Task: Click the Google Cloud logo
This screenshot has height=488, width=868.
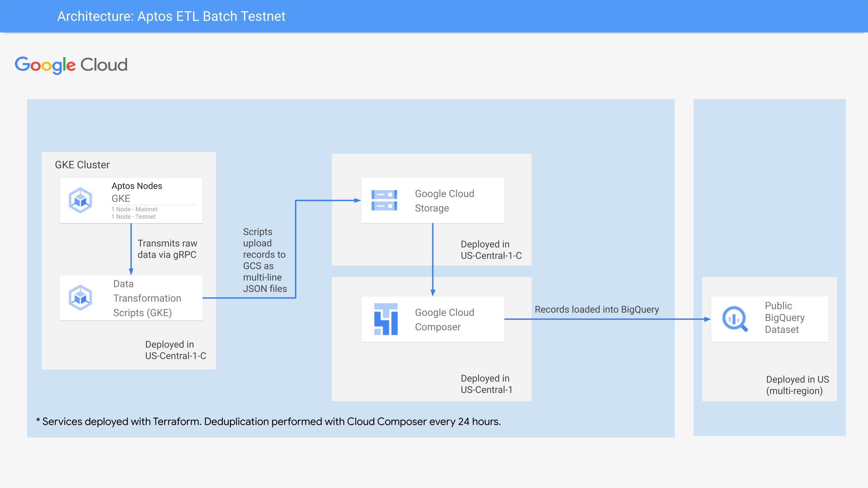Action: [71, 65]
